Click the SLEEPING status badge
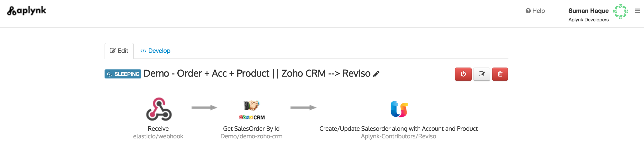644x146 pixels. pyautogui.click(x=123, y=74)
